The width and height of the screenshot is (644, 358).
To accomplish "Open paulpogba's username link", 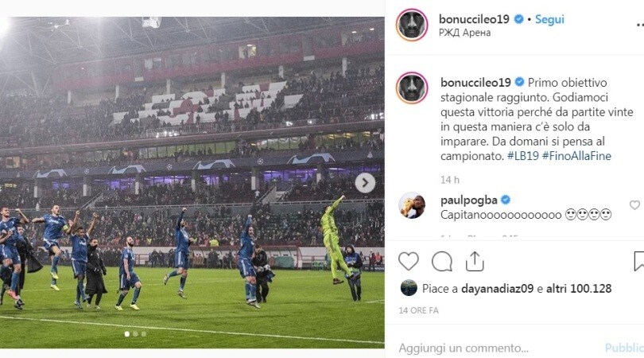I will (x=468, y=200).
